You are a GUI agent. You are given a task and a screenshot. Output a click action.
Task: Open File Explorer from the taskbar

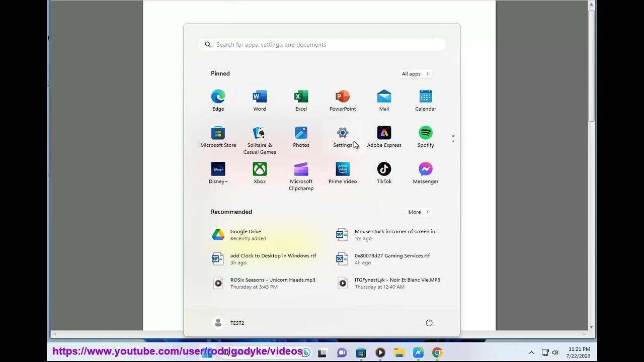(x=399, y=353)
